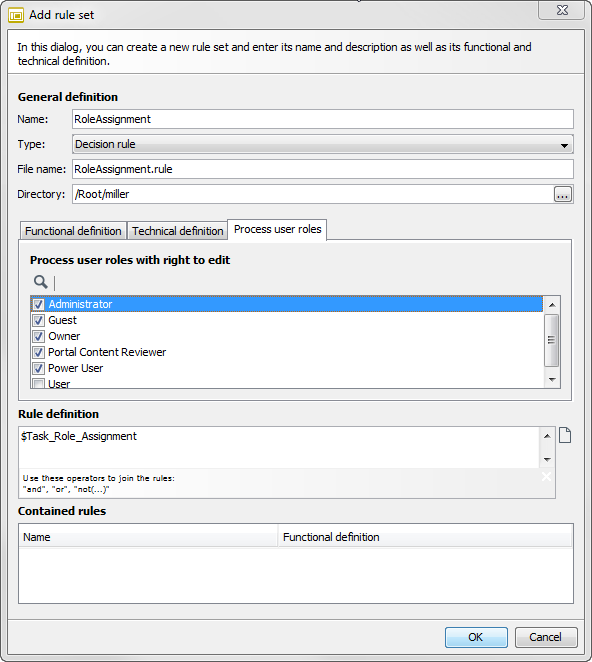
Task: Open directory browser with the ellipsis button
Action: 563,194
